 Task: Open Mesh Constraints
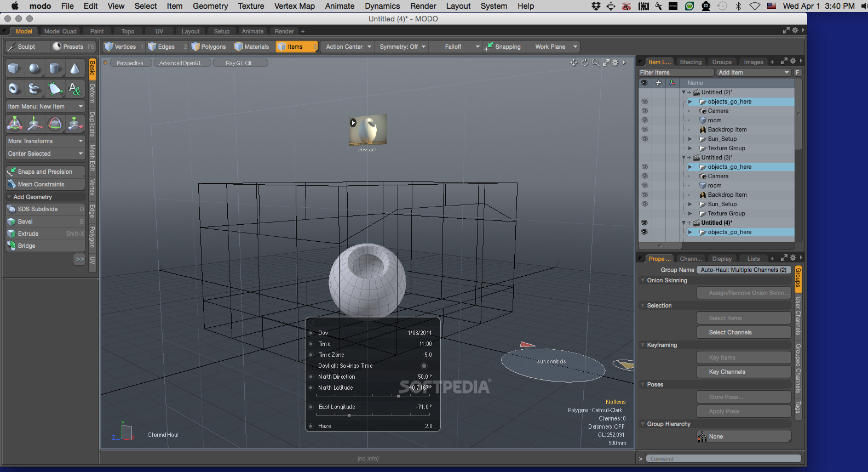pyautogui.click(x=45, y=184)
